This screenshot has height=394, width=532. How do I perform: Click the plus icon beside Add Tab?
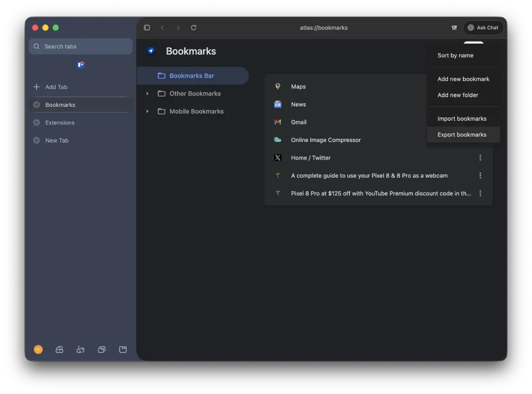(36, 87)
